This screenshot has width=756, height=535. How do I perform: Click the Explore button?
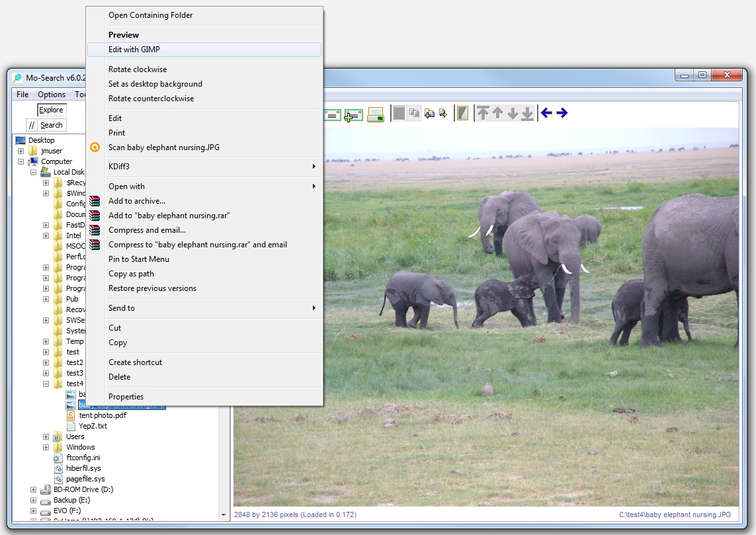pos(51,110)
